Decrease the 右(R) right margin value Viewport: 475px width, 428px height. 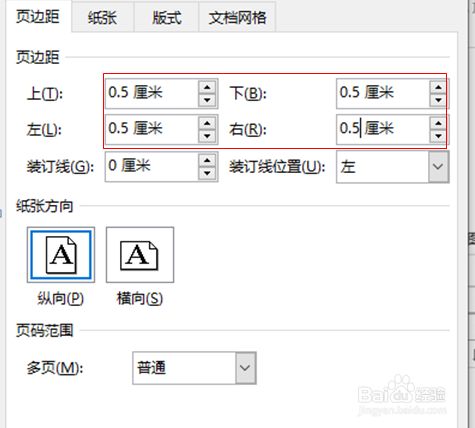pos(438,136)
